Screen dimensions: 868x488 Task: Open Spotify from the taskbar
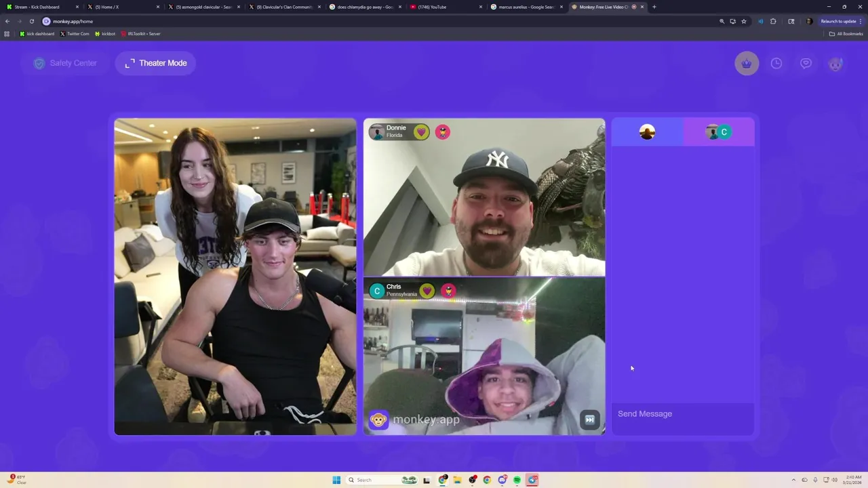[517, 480]
